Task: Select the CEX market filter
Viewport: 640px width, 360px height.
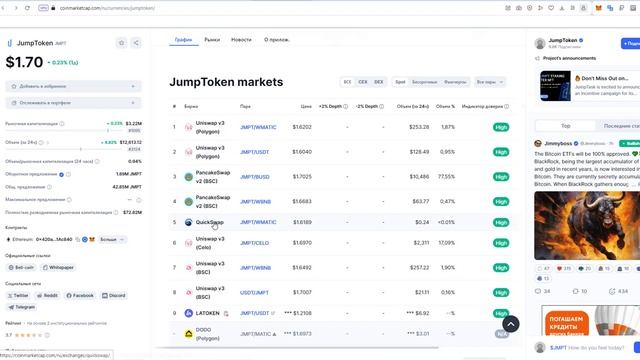Action: pos(362,82)
